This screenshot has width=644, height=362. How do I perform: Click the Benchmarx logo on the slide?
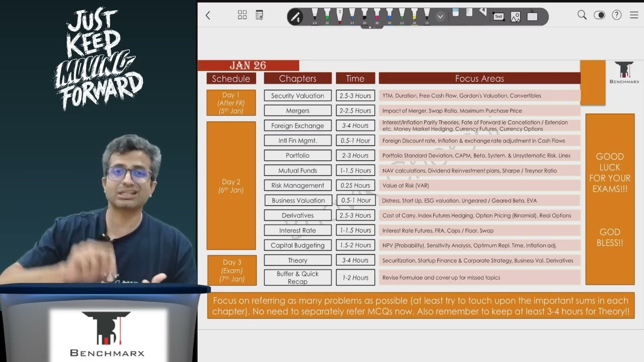click(x=624, y=73)
